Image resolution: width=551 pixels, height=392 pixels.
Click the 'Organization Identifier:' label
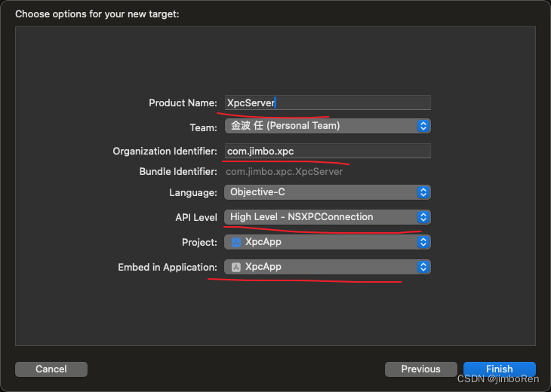click(165, 152)
